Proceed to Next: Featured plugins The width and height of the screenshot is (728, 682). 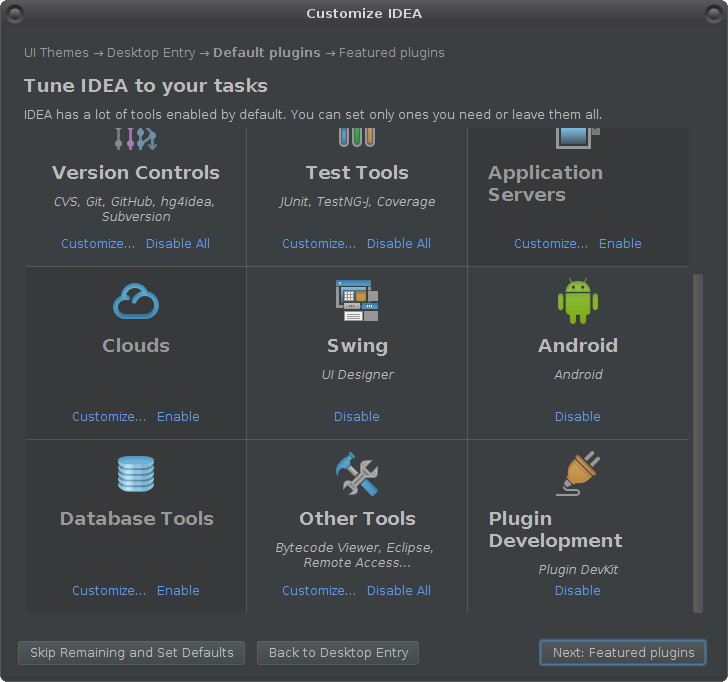[623, 653]
